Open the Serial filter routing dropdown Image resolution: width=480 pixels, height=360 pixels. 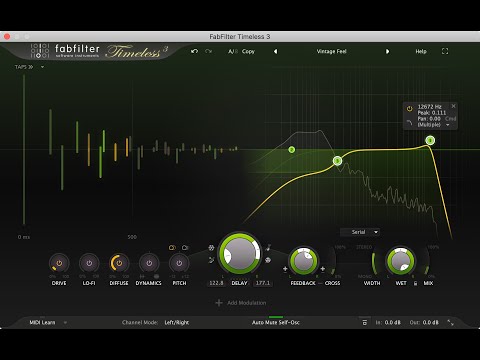click(x=360, y=232)
